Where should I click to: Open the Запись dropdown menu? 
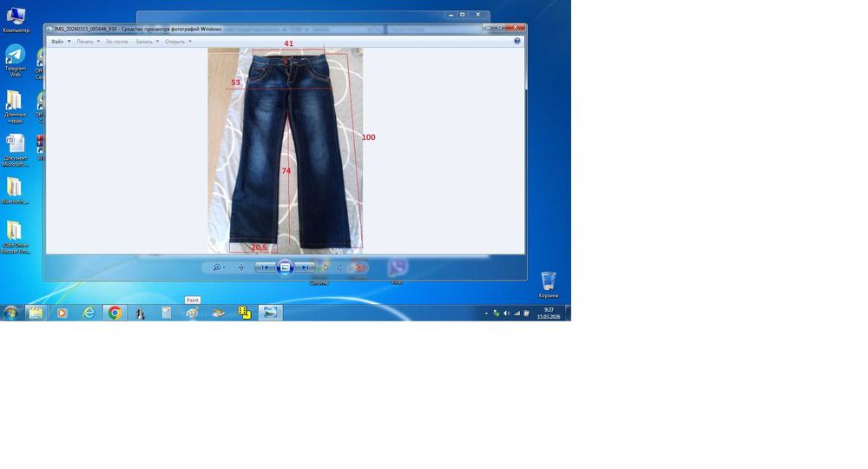point(147,42)
